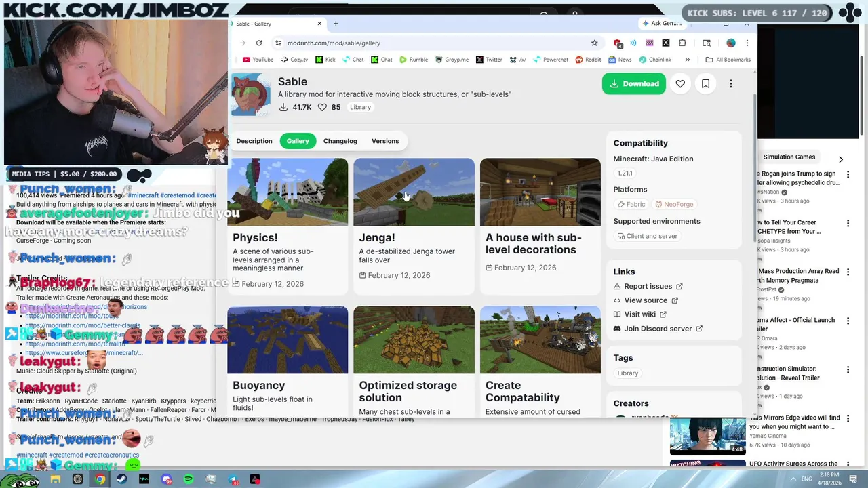Open the All Bookmarks folder
Screen dimensions: 868x488
click(728, 60)
